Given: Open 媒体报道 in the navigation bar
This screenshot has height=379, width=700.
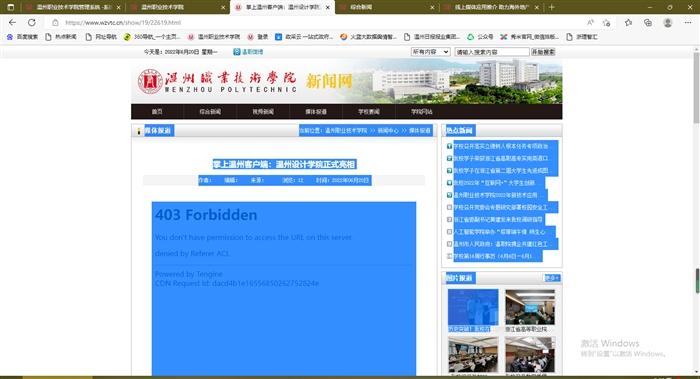Looking at the screenshot, I should 316,112.
